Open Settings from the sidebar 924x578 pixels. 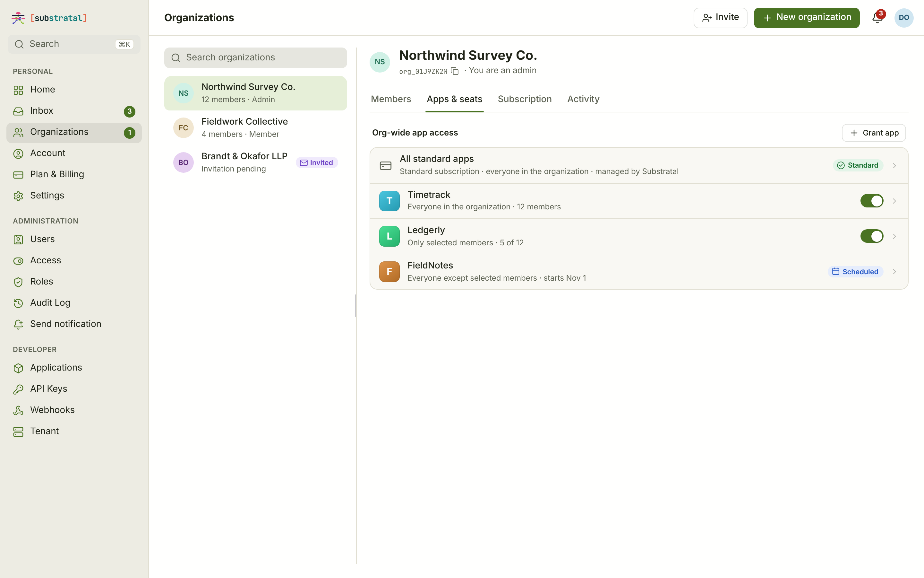(x=74, y=196)
